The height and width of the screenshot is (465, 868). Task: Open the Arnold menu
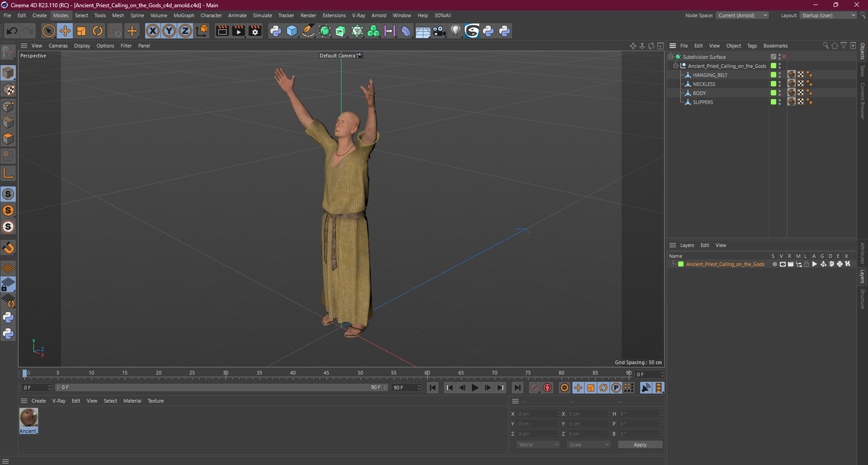click(379, 15)
